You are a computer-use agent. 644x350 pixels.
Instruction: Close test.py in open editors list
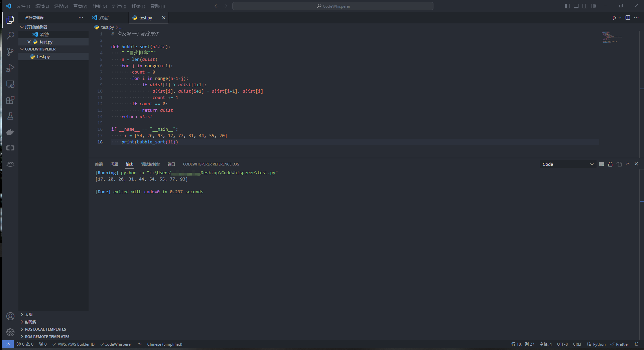point(29,42)
